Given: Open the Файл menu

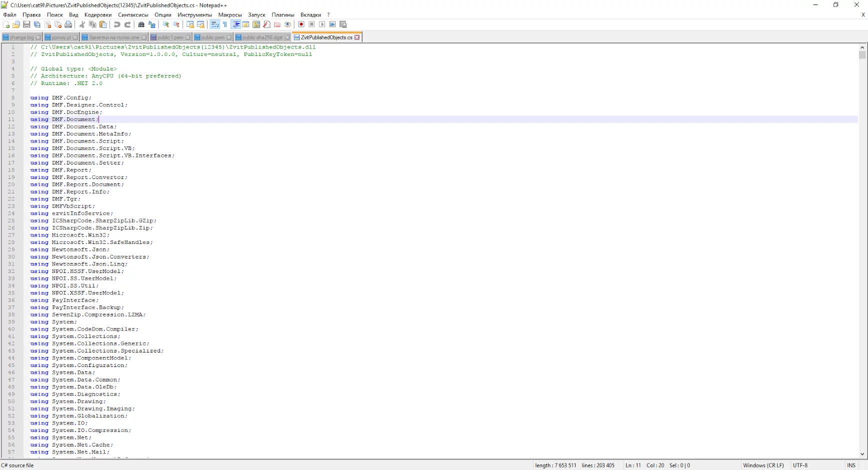Looking at the screenshot, I should [x=9, y=15].
